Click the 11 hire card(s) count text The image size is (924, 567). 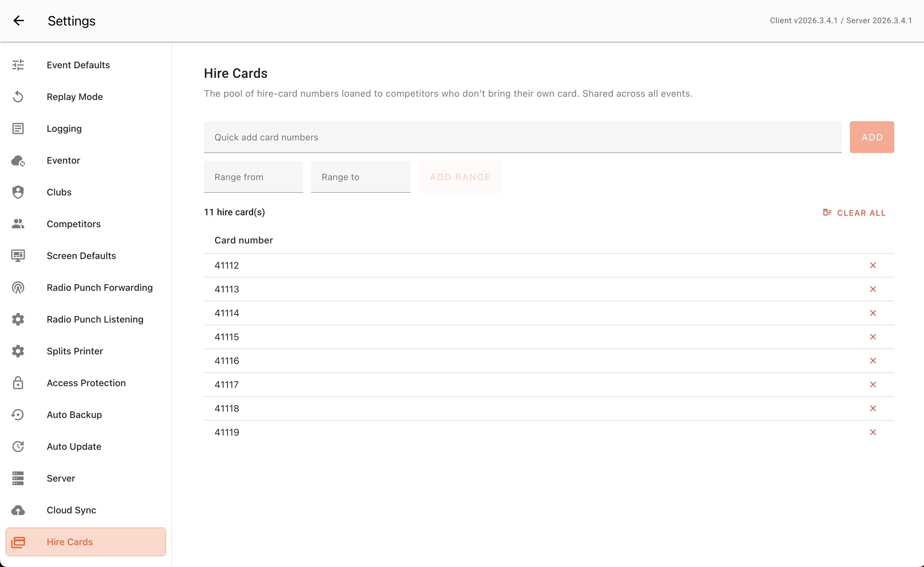pyautogui.click(x=234, y=212)
